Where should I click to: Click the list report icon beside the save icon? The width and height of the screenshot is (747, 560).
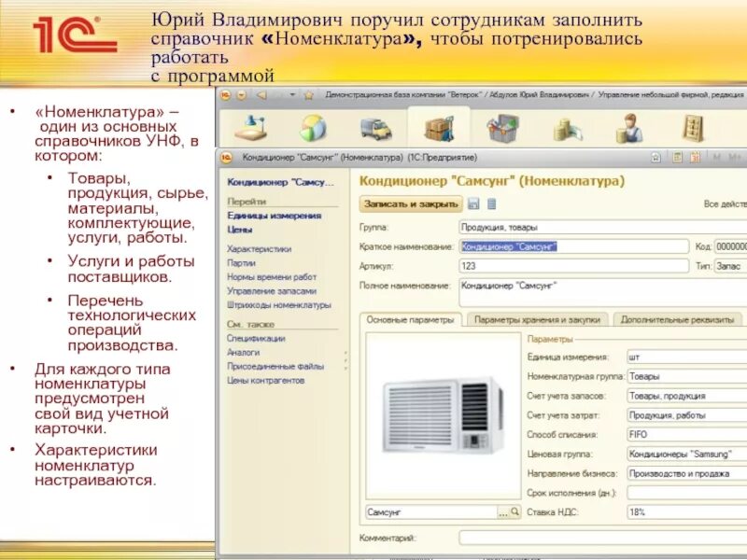492,203
